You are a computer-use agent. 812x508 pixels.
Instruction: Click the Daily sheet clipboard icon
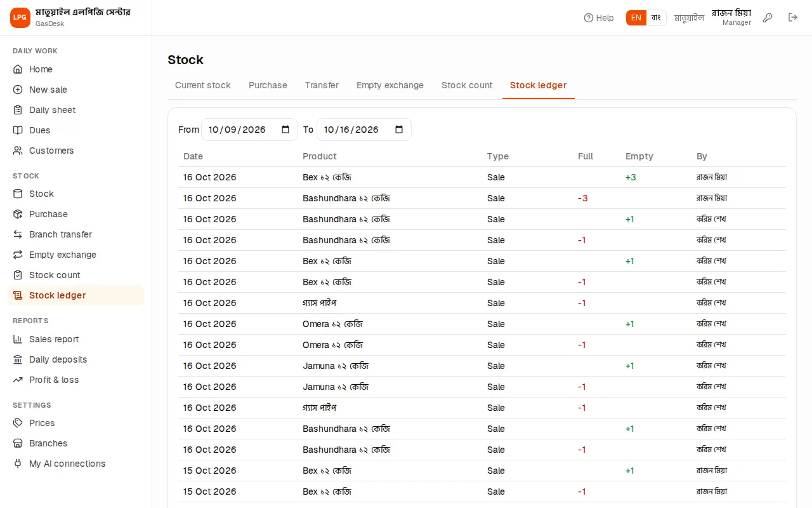click(18, 110)
